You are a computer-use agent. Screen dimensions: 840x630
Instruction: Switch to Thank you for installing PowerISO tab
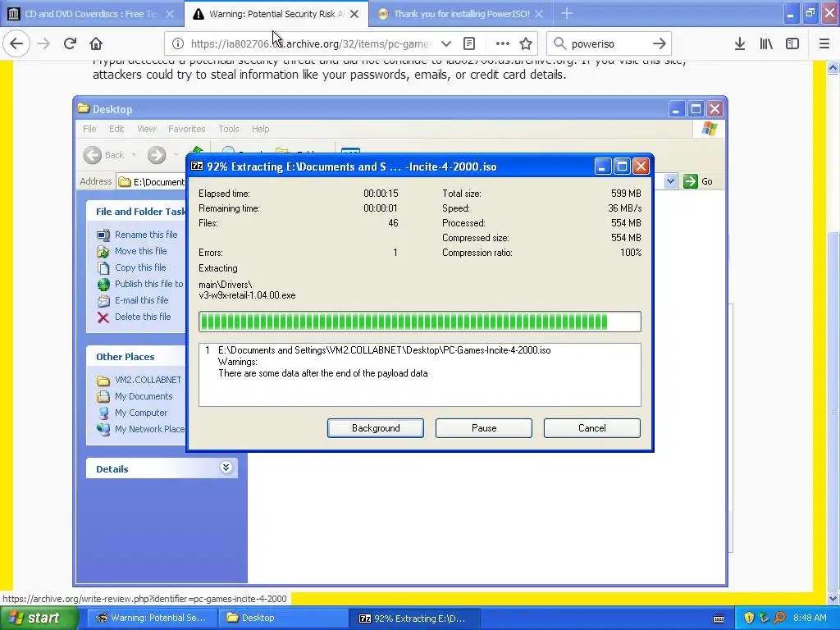click(460, 14)
